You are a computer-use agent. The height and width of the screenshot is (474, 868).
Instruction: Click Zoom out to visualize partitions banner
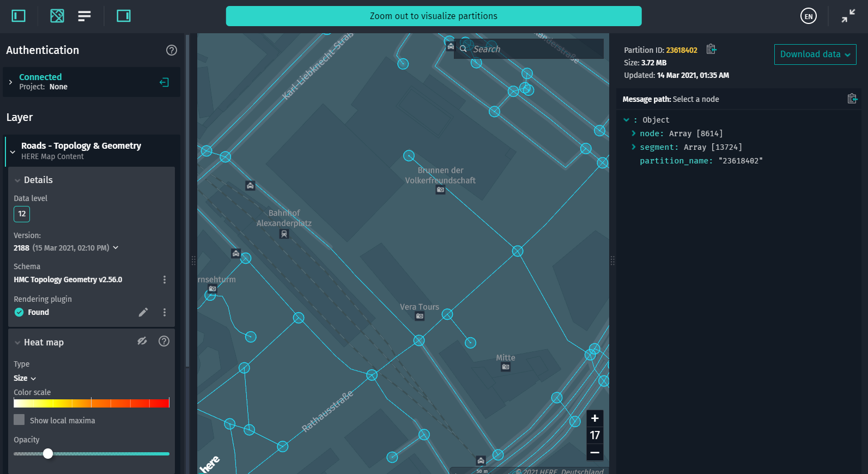pyautogui.click(x=434, y=16)
